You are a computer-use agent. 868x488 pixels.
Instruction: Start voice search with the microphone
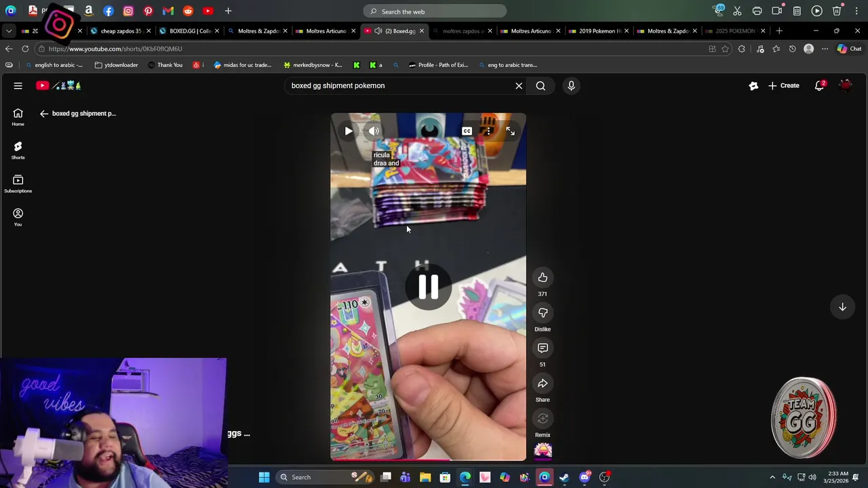(x=571, y=85)
